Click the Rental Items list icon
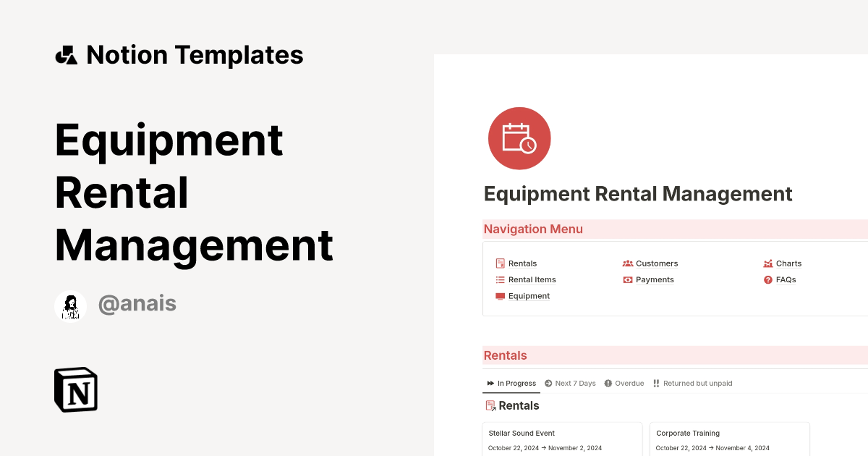The width and height of the screenshot is (868, 456). click(500, 280)
